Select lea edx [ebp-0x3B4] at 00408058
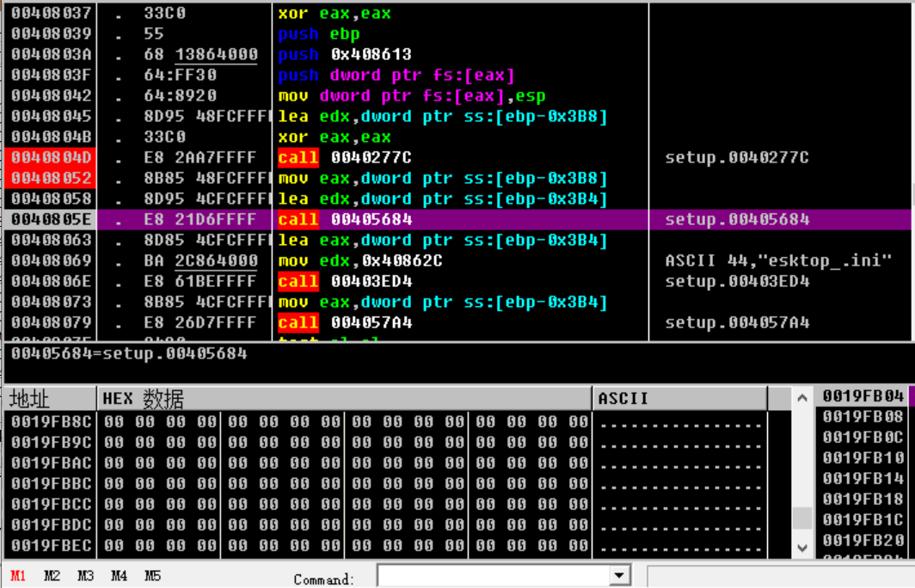 [x=443, y=199]
